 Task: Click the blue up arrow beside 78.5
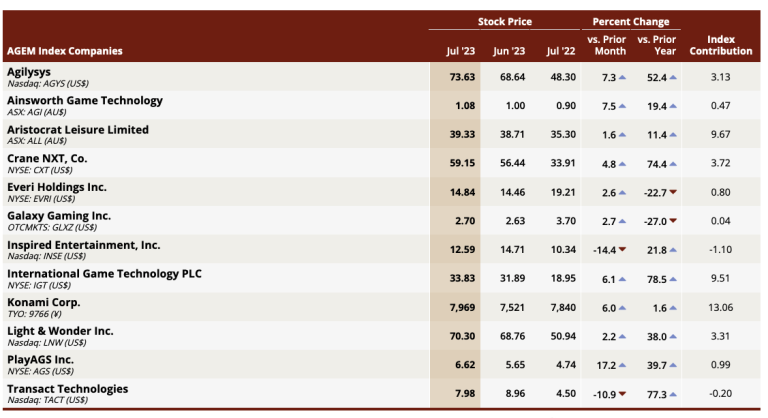pyautogui.click(x=673, y=279)
